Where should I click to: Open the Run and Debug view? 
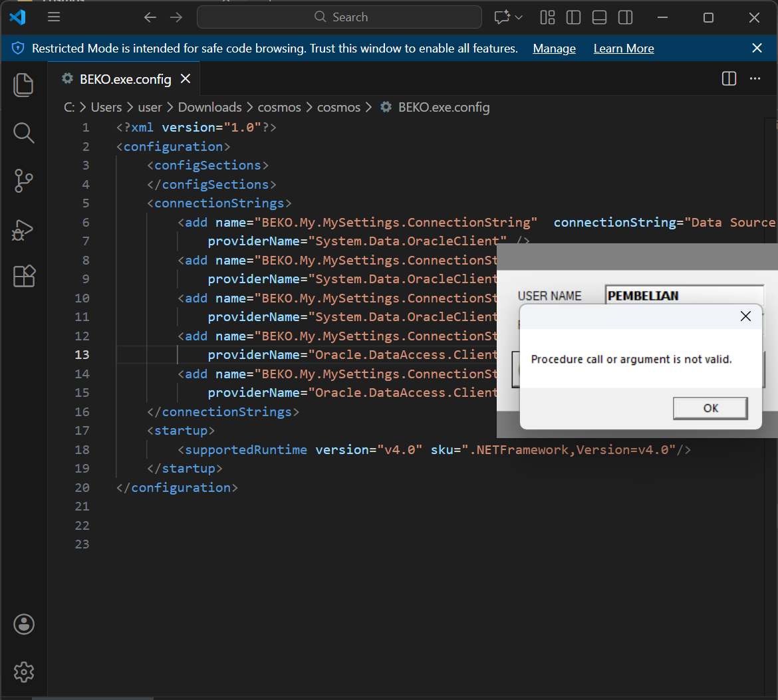pos(23,229)
